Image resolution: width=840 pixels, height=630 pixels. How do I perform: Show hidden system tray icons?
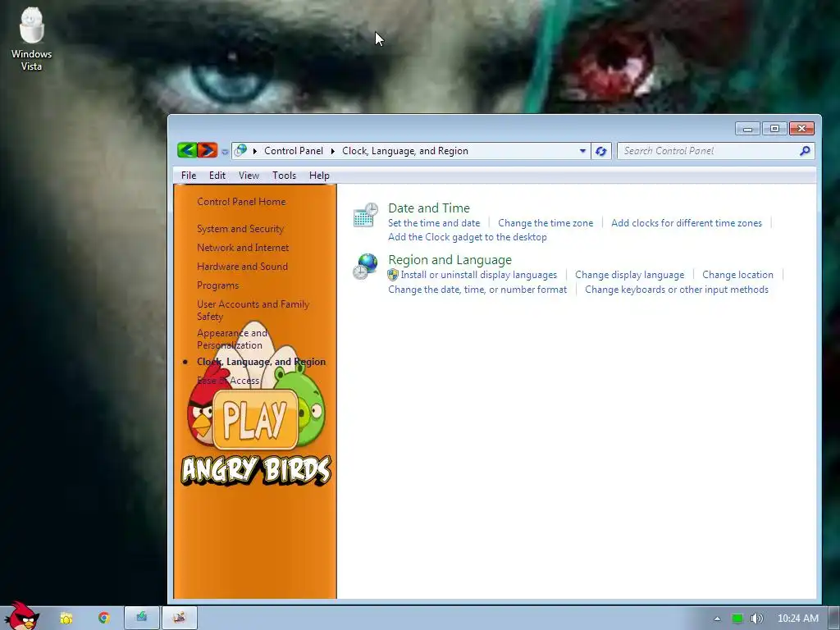coord(717,619)
